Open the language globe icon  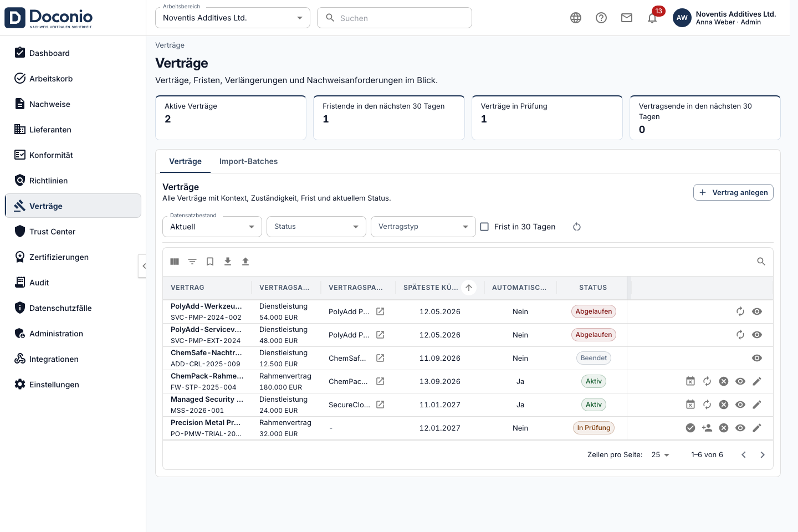point(576,18)
